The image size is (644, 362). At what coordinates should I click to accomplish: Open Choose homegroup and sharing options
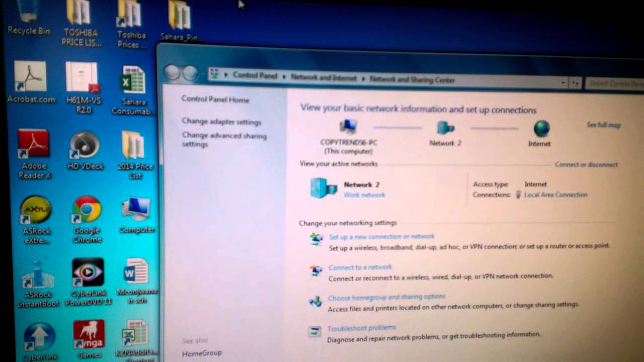point(386,297)
